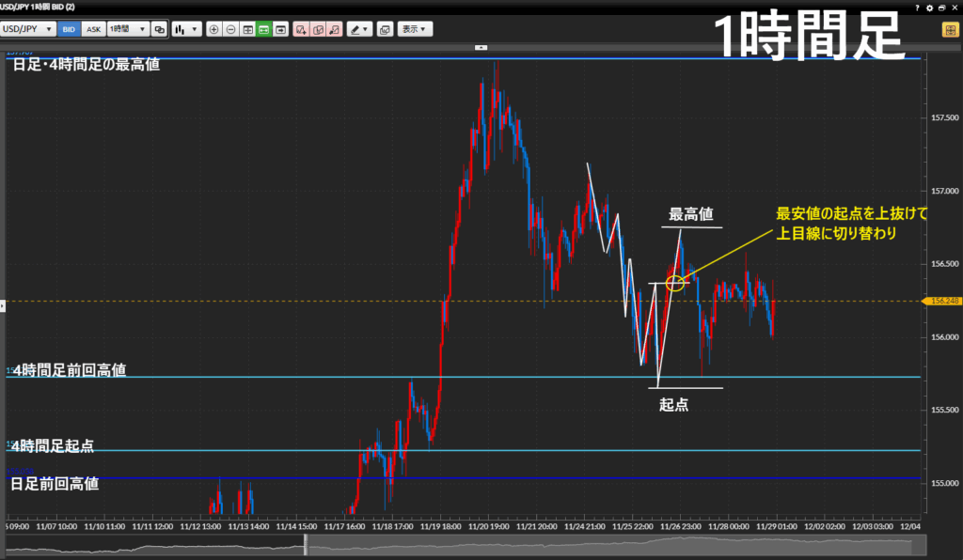963x560 pixels.
Task: Click the middle pink chart icon
Action: [318, 29]
